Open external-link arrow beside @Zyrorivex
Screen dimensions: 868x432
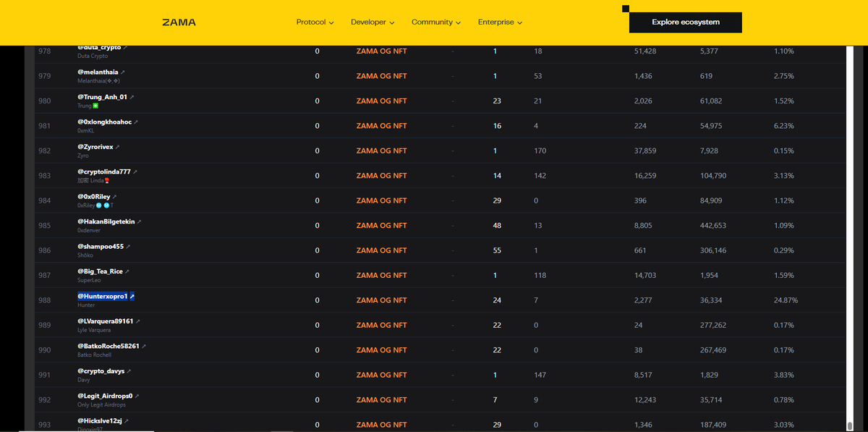118,147
